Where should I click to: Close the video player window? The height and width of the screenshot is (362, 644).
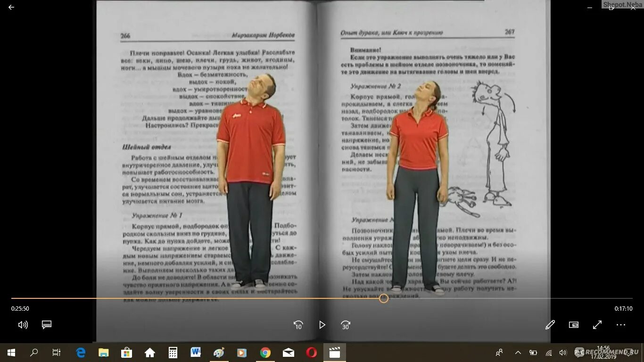[633, 8]
